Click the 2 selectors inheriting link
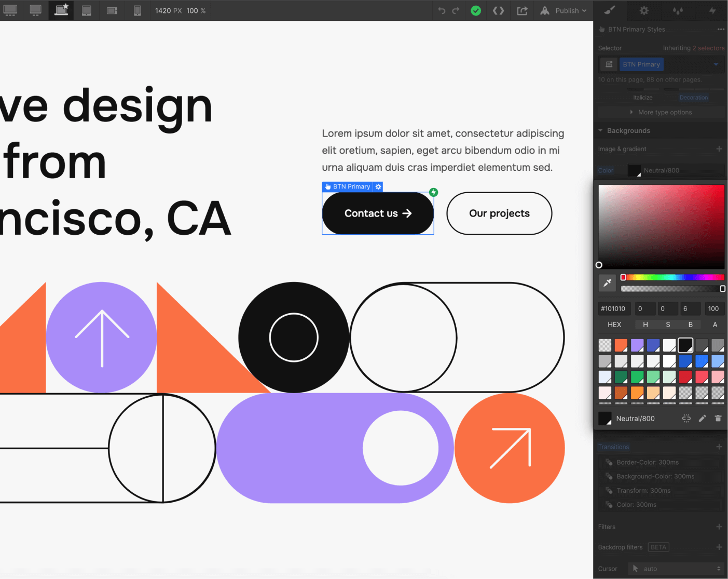 click(x=708, y=48)
